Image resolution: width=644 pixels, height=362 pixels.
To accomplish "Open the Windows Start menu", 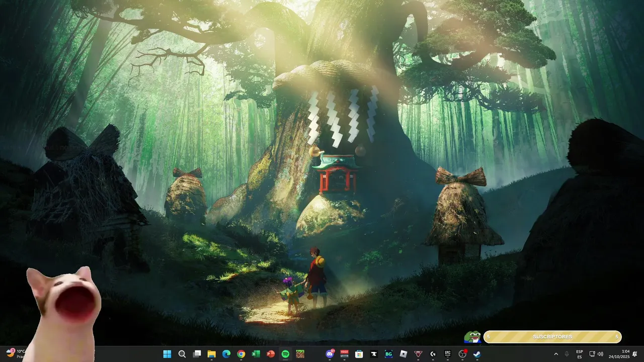I will pos(167,354).
